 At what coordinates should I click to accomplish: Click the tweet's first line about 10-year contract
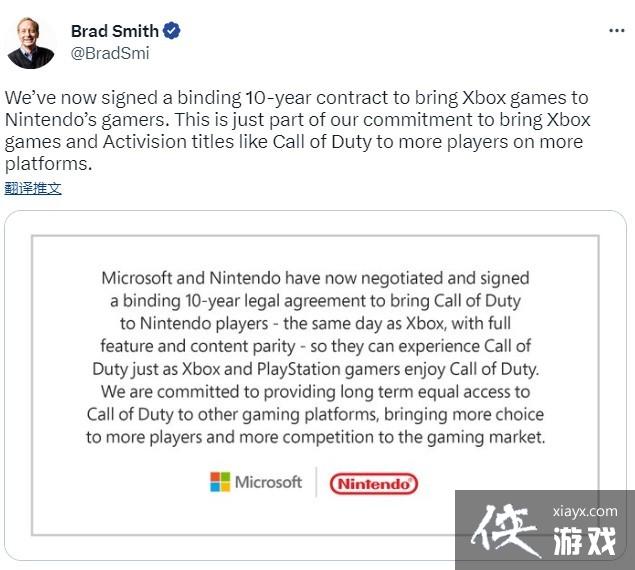point(296,99)
